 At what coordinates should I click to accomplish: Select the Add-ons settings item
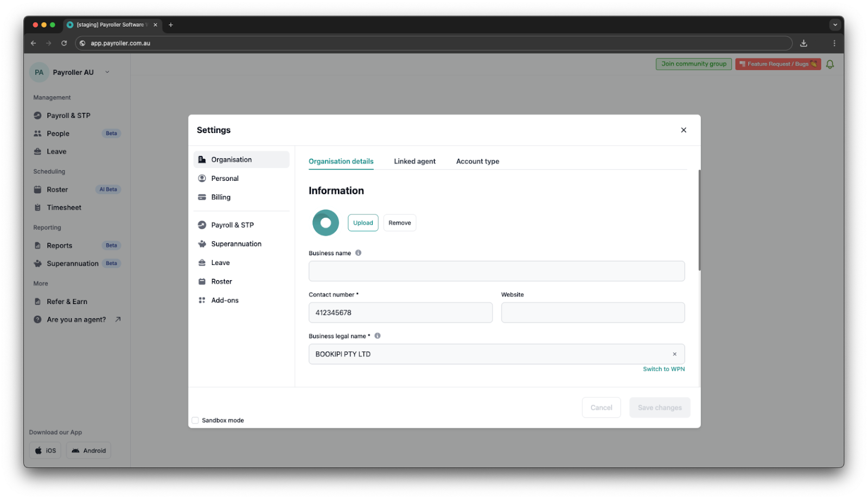click(x=224, y=300)
